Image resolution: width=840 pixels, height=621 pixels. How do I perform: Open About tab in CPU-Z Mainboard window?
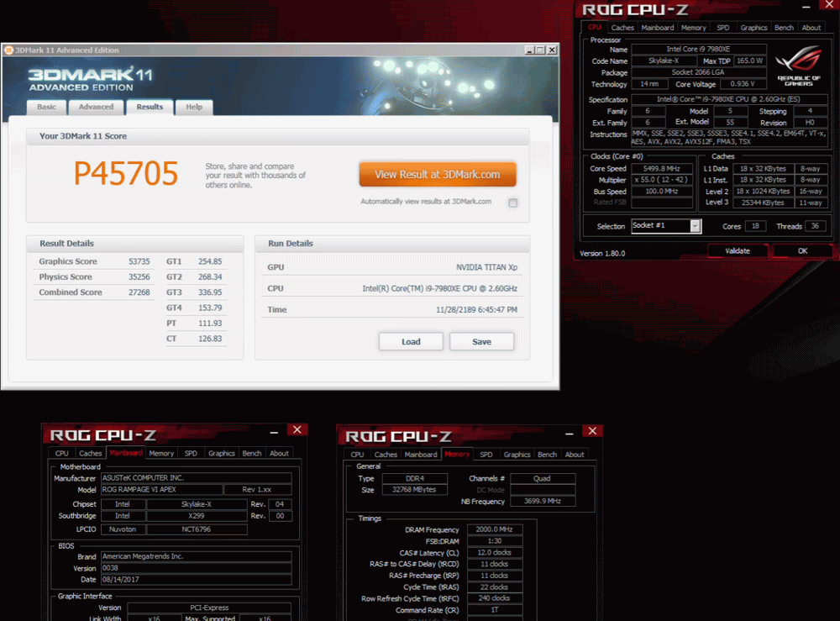coord(279,453)
